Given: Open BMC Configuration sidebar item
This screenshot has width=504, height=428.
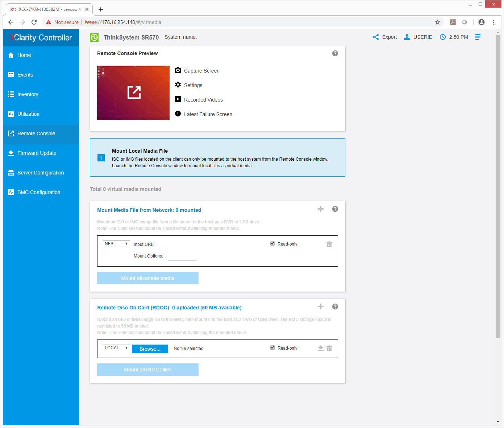Looking at the screenshot, I should click(41, 192).
